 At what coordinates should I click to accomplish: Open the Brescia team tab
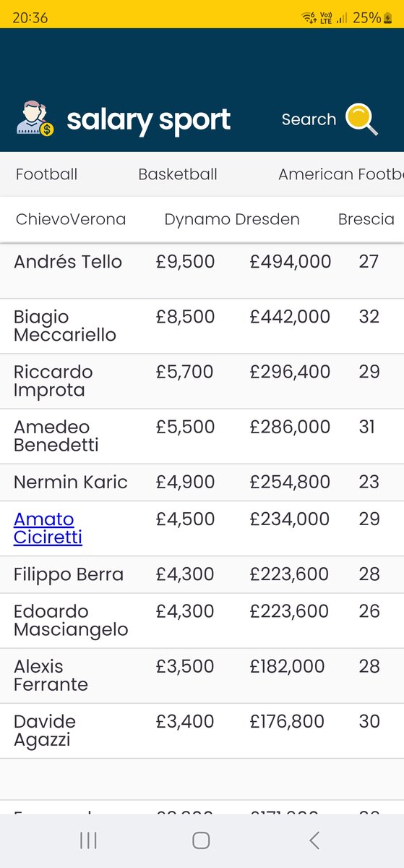366,219
